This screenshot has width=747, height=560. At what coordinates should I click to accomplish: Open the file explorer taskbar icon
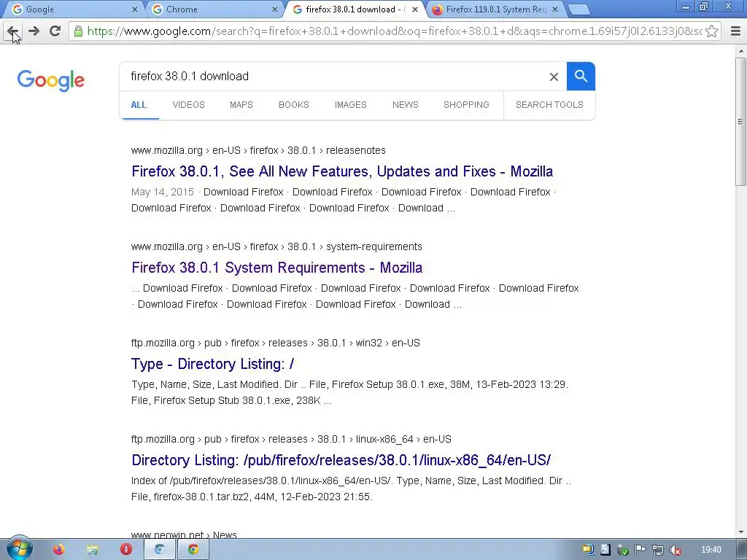pyautogui.click(x=93, y=550)
